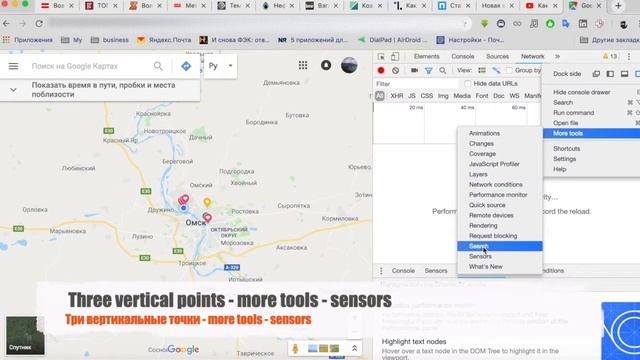Viewport: 640px width, 360px height.
Task: Choose Search in More tools submenu
Action: pyautogui.click(x=500, y=246)
